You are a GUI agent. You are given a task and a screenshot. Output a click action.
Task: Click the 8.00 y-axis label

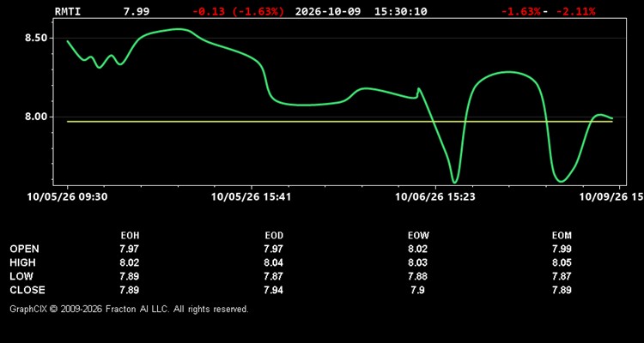[36, 117]
